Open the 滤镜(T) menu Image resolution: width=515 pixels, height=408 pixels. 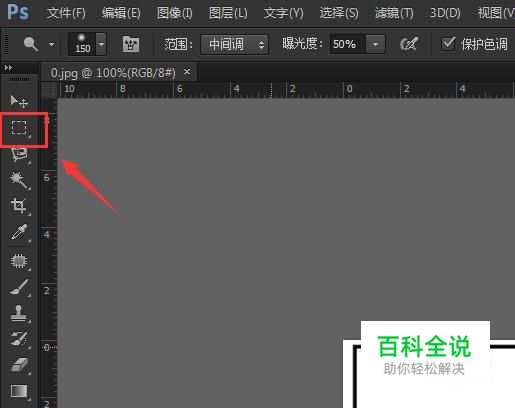point(394,13)
